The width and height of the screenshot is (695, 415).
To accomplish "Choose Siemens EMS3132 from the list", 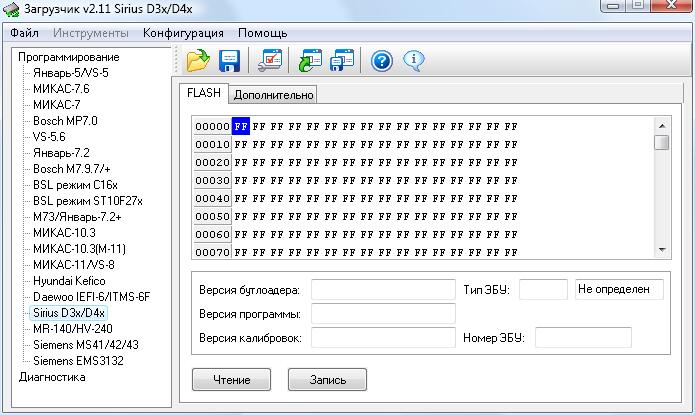I will (78, 361).
